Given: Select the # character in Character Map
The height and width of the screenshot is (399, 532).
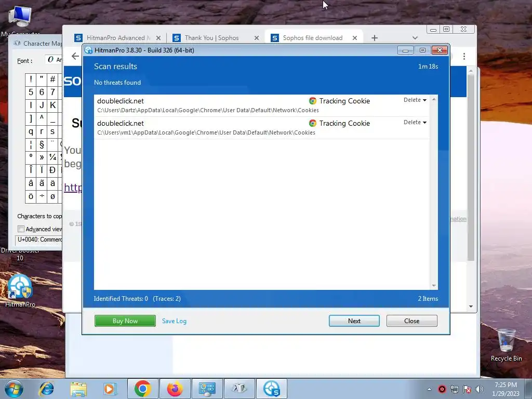Looking at the screenshot, I should pos(52,79).
